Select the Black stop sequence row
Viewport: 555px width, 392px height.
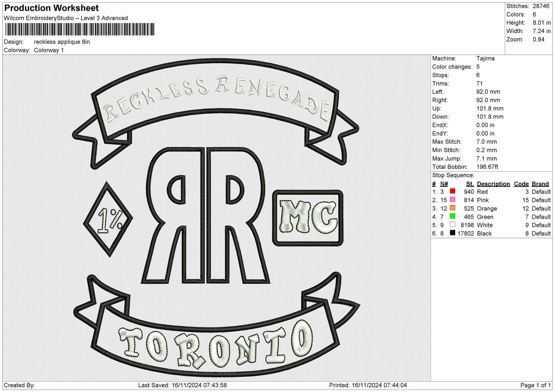pyautogui.click(x=491, y=233)
